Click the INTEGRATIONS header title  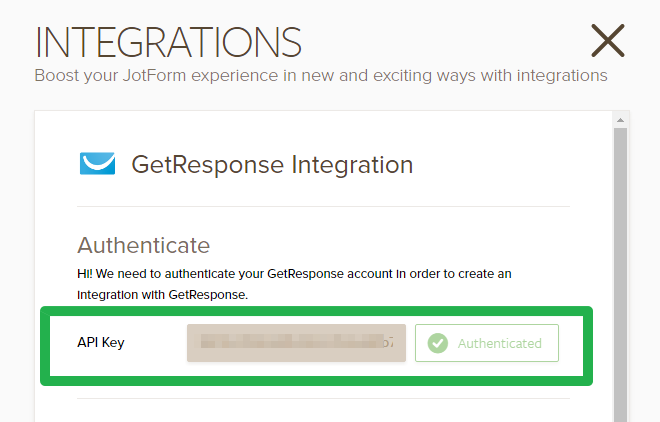[168, 41]
